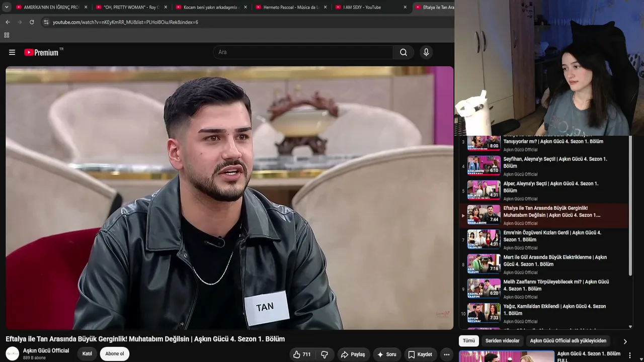Click the "889 B abone" subscriber count
Image resolution: width=644 pixels, height=362 pixels.
click(34, 358)
